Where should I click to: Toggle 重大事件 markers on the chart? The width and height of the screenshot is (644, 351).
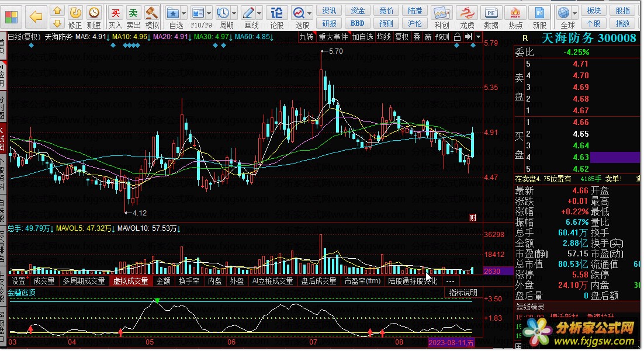coord(333,37)
